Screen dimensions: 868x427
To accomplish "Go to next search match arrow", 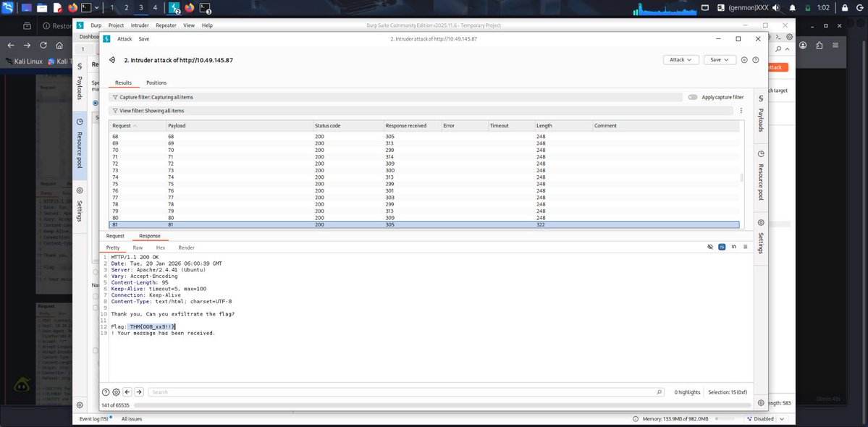I will (139, 392).
